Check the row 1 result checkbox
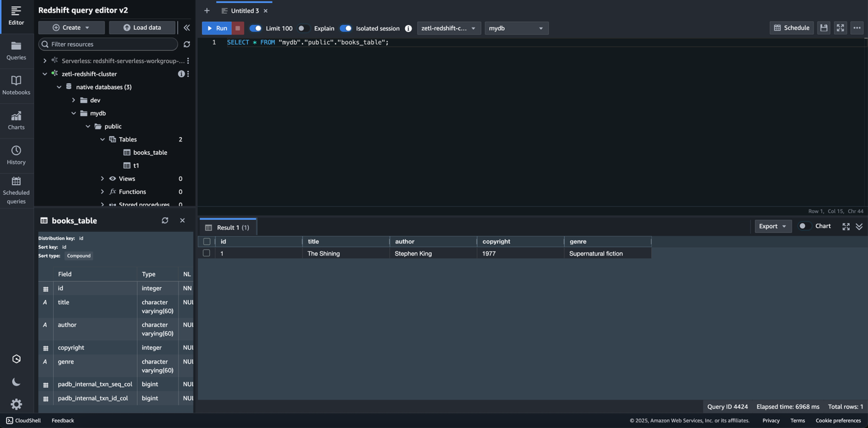 pyautogui.click(x=207, y=253)
